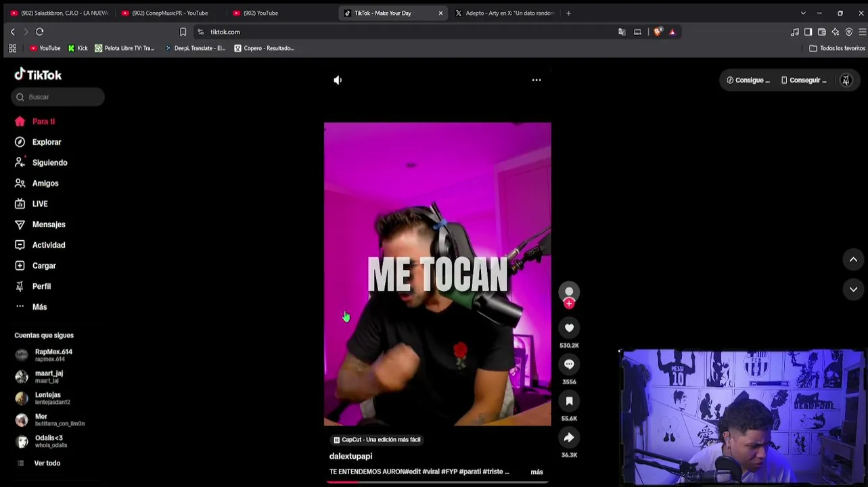Open the browser hamburger main menu
Viewport: 868px width, 487px height.
863,32
